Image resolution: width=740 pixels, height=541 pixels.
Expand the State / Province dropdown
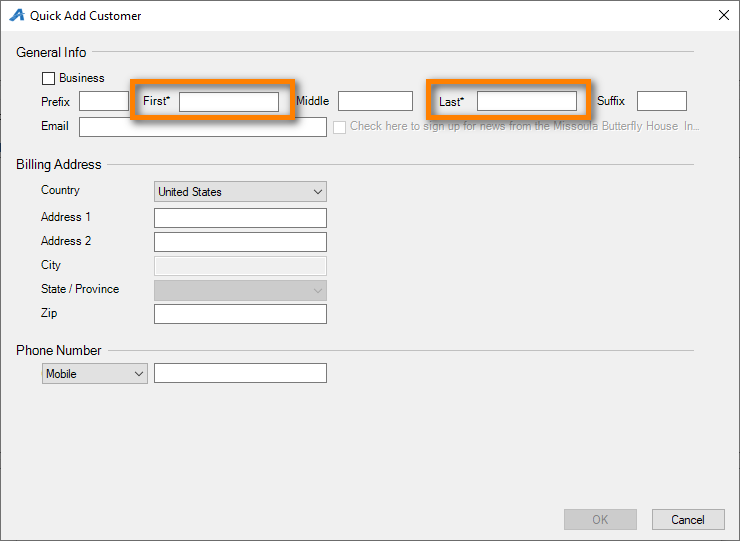tap(240, 290)
